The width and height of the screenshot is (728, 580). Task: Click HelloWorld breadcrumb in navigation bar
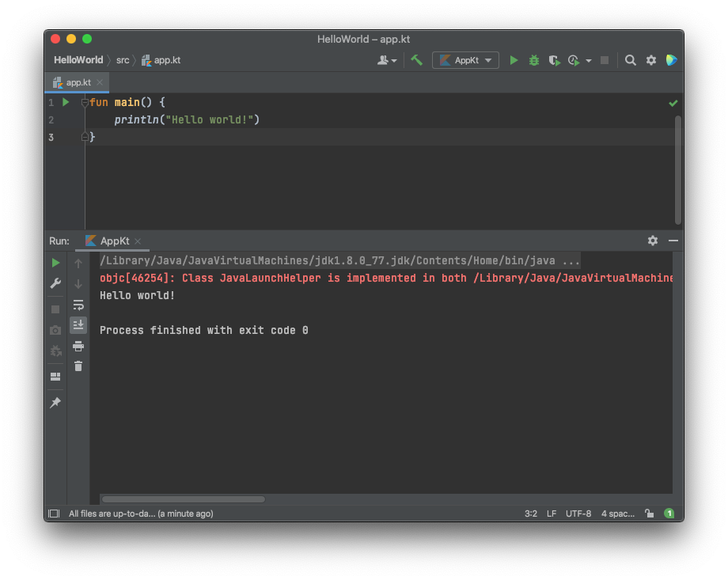coord(78,60)
